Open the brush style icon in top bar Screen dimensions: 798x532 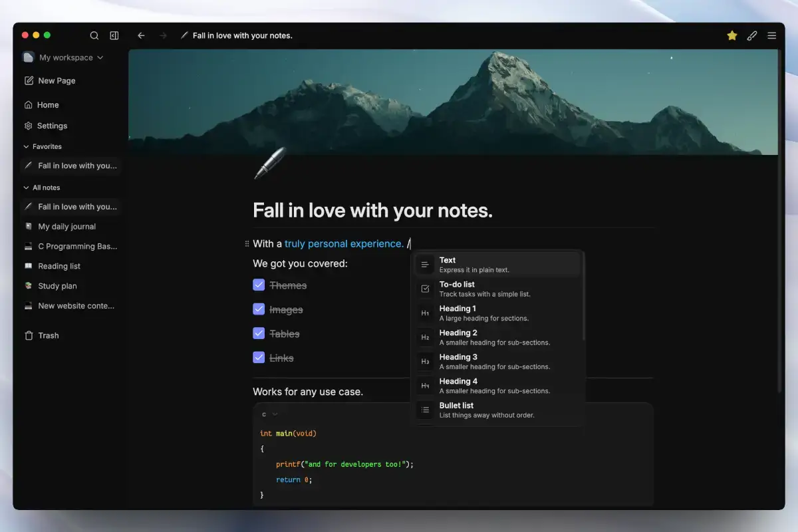(x=752, y=36)
